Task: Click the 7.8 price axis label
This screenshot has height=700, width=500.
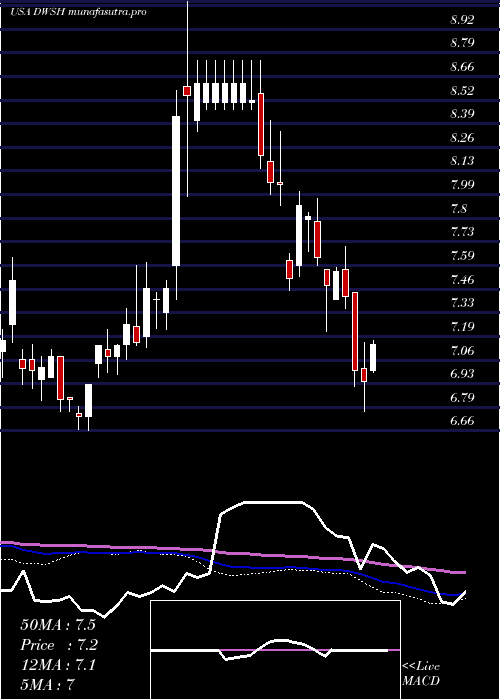Action: coord(459,208)
